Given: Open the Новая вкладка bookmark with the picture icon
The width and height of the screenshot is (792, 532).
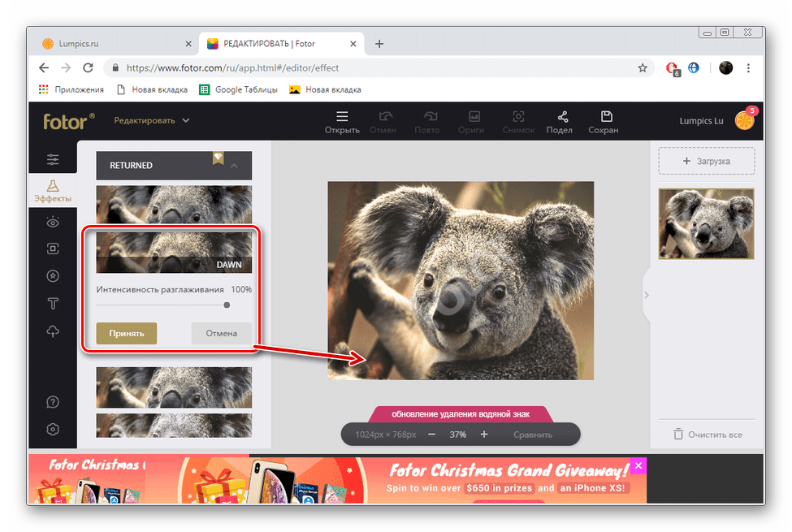Looking at the screenshot, I should pos(325,89).
